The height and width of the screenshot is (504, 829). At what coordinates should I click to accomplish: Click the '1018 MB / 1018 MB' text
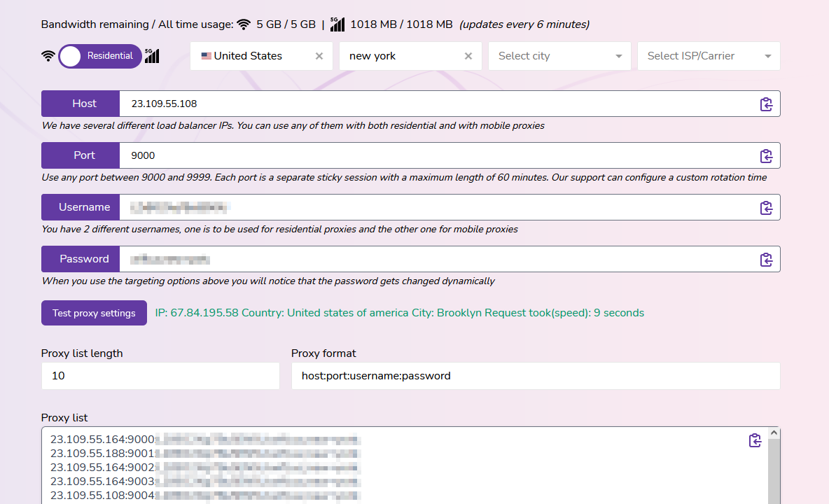click(401, 24)
